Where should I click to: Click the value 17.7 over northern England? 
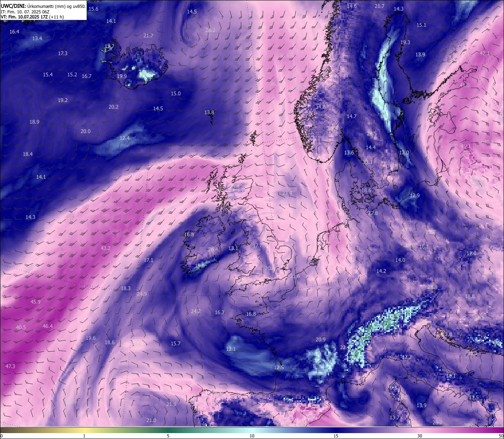click(x=257, y=245)
